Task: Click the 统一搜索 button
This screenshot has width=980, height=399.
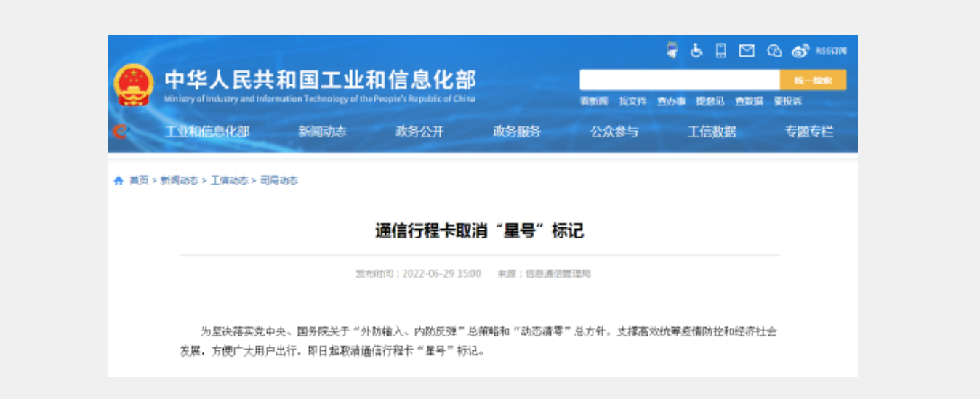Action: pos(814,80)
